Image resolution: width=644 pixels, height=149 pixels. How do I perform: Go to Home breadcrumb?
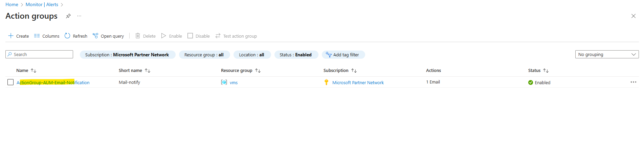[12, 4]
